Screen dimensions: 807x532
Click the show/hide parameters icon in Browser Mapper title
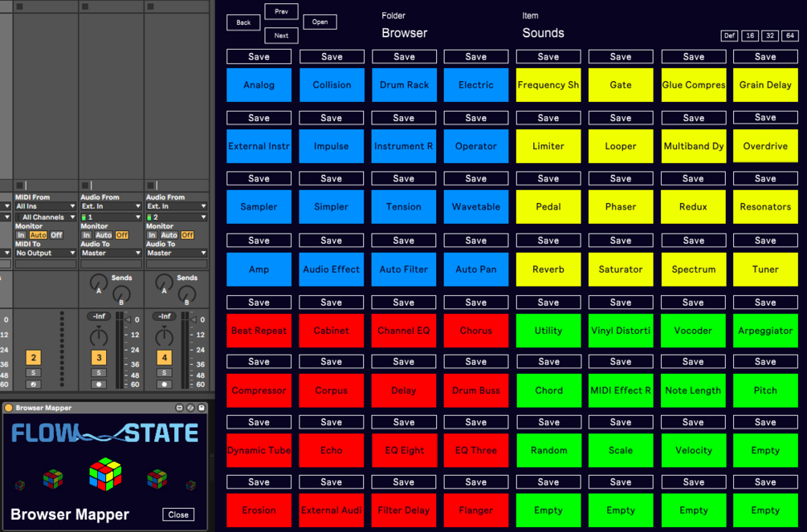[x=180, y=408]
